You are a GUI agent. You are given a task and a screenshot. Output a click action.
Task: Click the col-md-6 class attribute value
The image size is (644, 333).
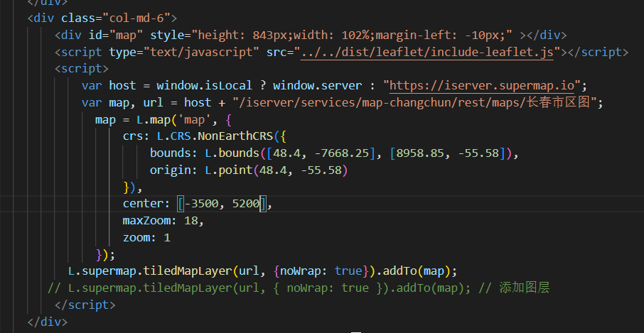point(136,18)
